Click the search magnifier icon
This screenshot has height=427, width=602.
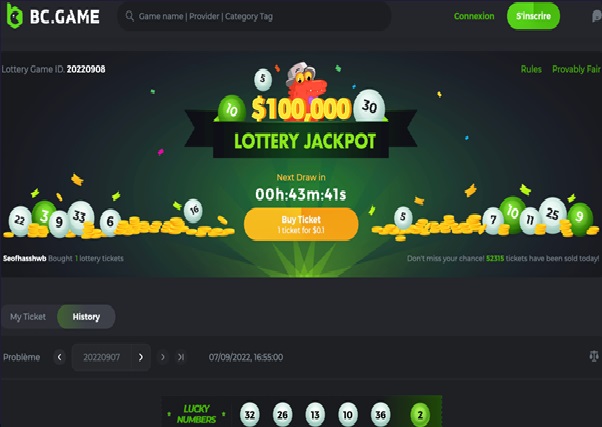pos(130,16)
